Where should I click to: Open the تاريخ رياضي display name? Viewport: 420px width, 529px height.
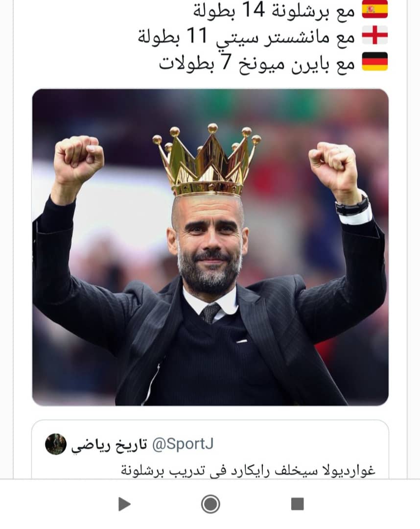(x=109, y=445)
